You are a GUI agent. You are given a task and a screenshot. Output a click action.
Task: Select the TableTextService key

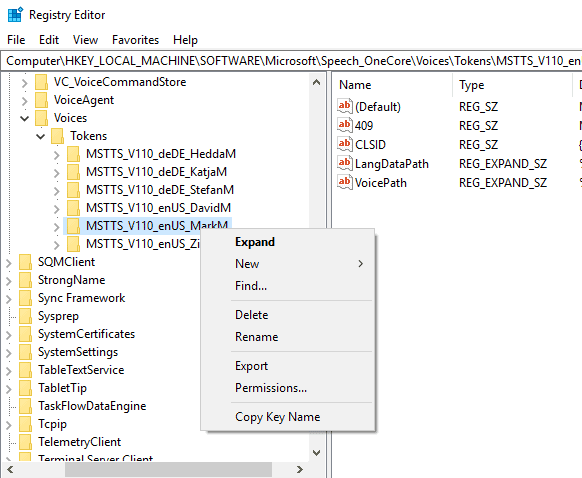coord(81,370)
